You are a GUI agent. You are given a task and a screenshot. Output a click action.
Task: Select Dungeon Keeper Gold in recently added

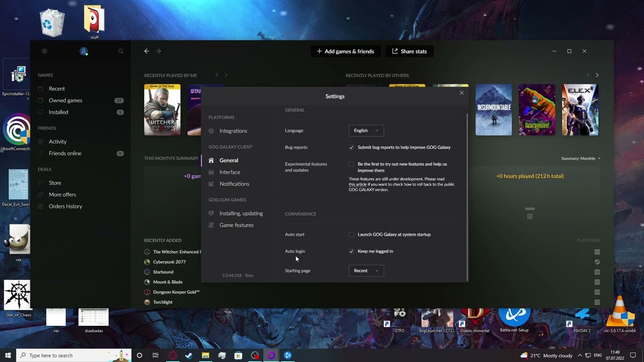tap(176, 292)
